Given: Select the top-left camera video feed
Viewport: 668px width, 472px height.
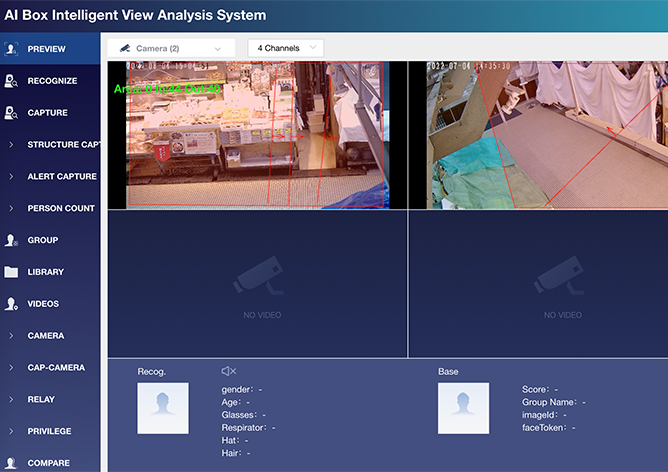Looking at the screenshot, I should point(257,135).
